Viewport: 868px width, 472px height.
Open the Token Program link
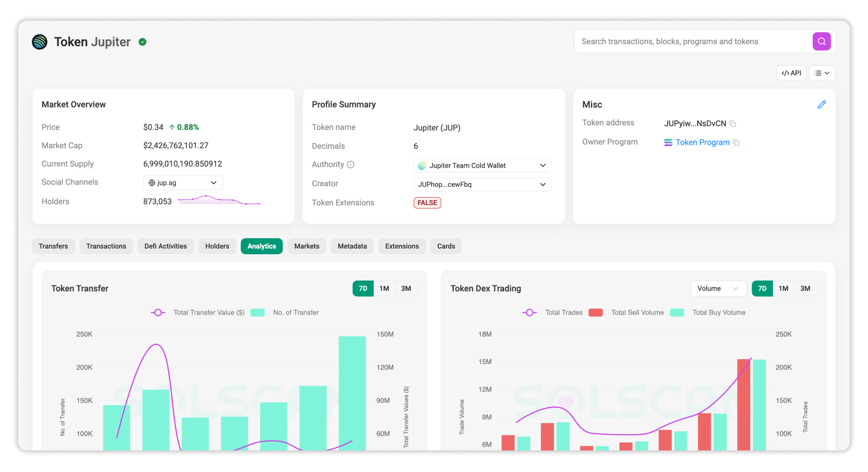click(702, 142)
